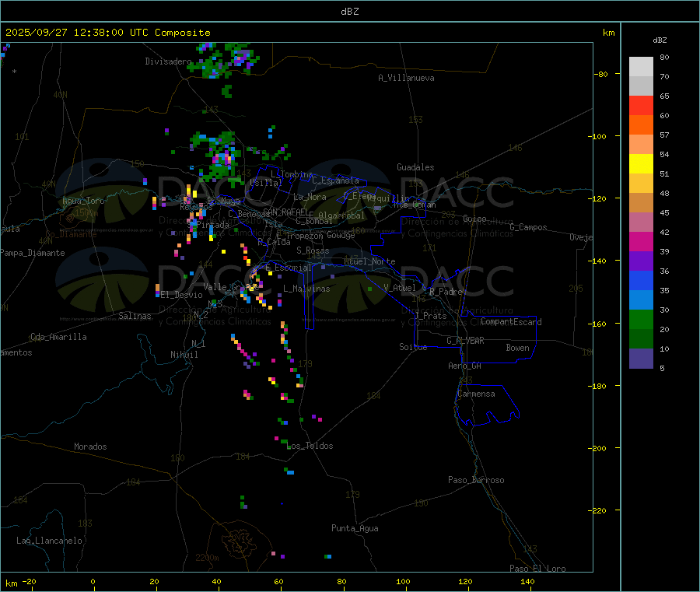The height and width of the screenshot is (592, 700).
Task: Click the Atuel_Norte map label
Action: tap(369, 261)
